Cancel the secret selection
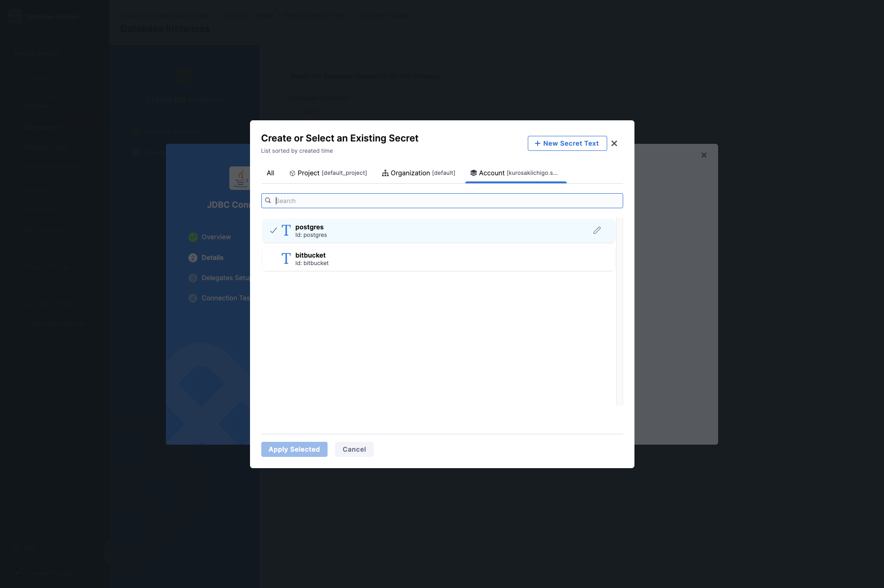This screenshot has width=884, height=588. click(354, 449)
